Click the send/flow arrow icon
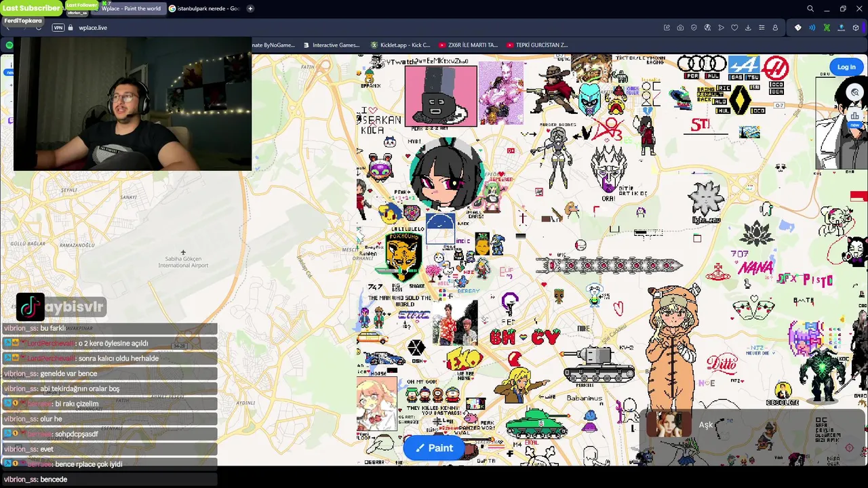Viewport: 868px width, 488px height. (721, 28)
